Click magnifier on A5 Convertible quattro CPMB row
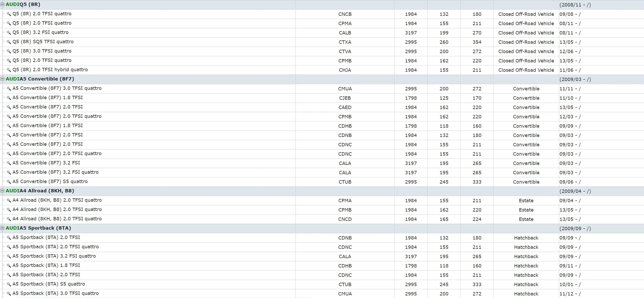 coord(9,117)
